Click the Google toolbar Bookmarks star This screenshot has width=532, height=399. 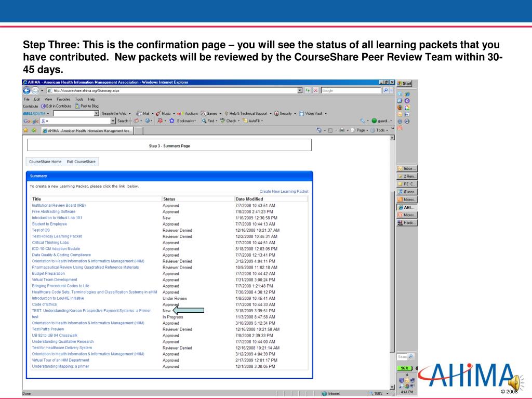[171, 121]
